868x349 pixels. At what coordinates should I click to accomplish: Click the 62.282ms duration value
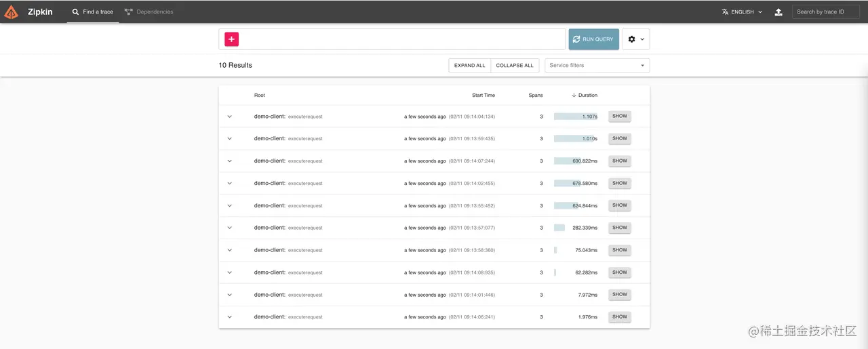[586, 272]
